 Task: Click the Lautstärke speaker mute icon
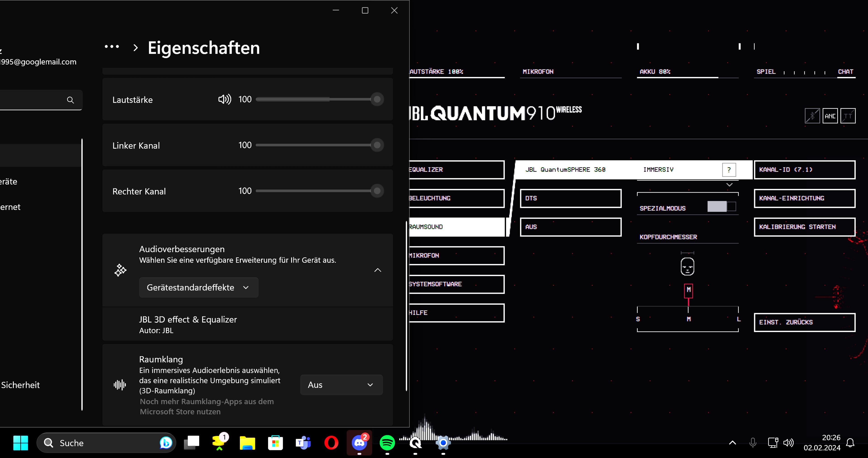click(224, 99)
